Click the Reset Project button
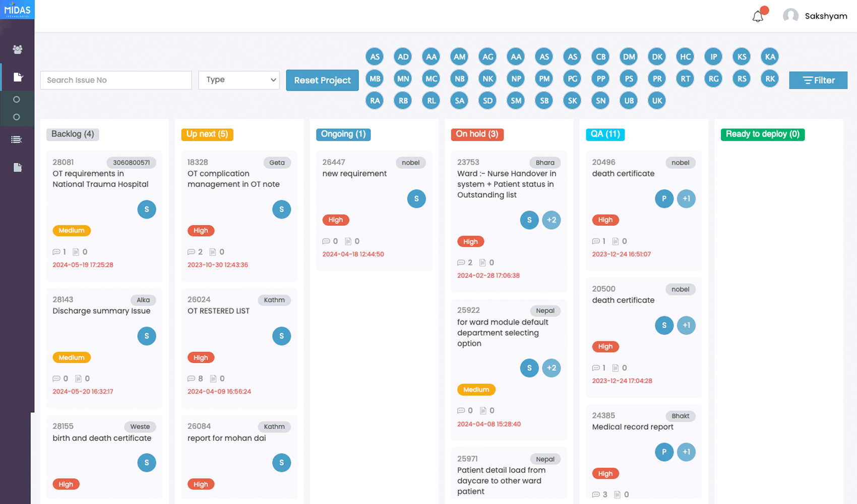 click(x=322, y=80)
